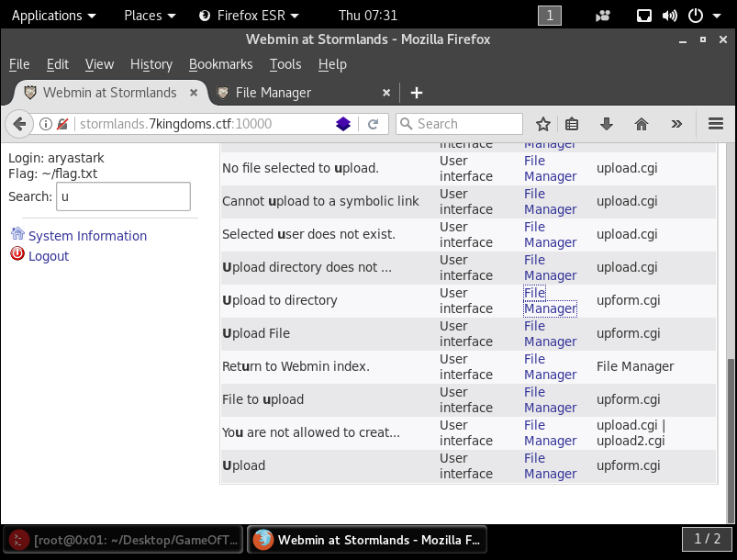Open volume control in system tray
737x560 pixels.
tap(669, 16)
